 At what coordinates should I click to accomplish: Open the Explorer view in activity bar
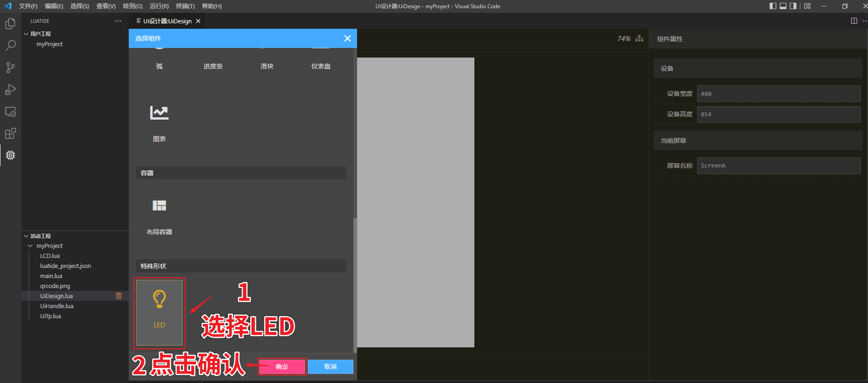click(x=10, y=24)
